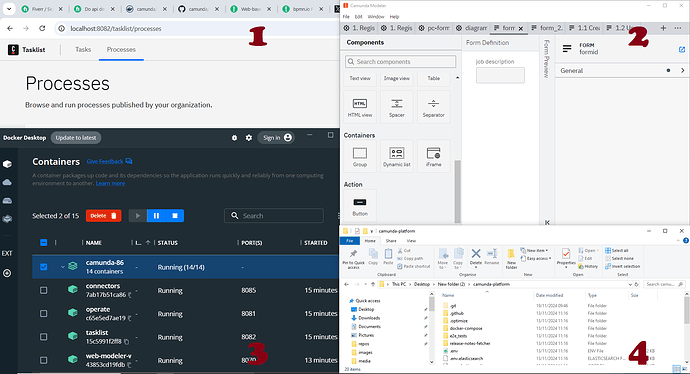The width and height of the screenshot is (690, 374).
Task: Pick the Spacer component icon
Action: [x=396, y=107]
